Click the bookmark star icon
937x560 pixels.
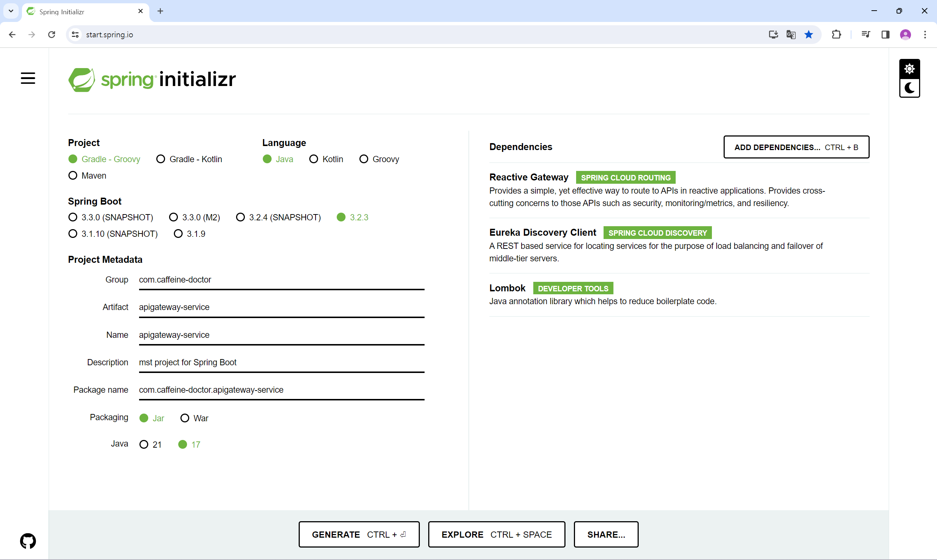point(808,35)
